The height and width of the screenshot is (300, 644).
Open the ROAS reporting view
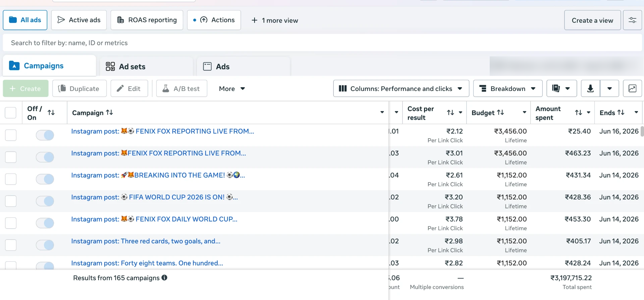[x=147, y=20]
